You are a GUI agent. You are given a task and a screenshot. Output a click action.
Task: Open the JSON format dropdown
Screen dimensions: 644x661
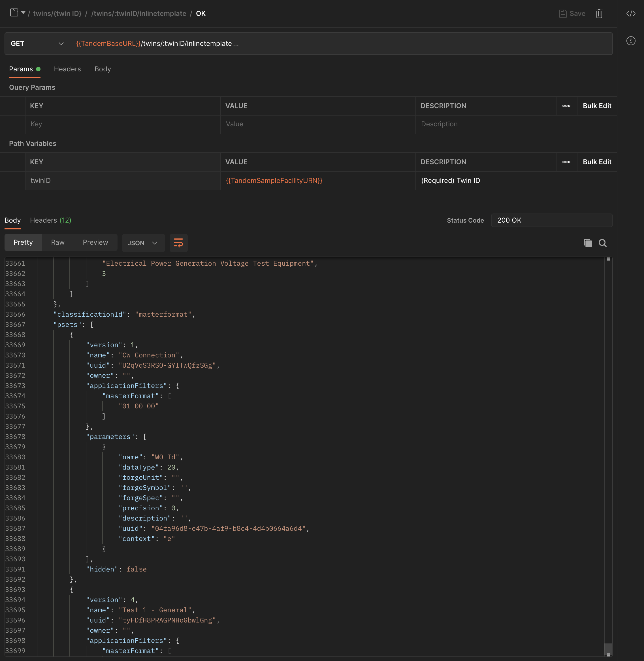(143, 243)
